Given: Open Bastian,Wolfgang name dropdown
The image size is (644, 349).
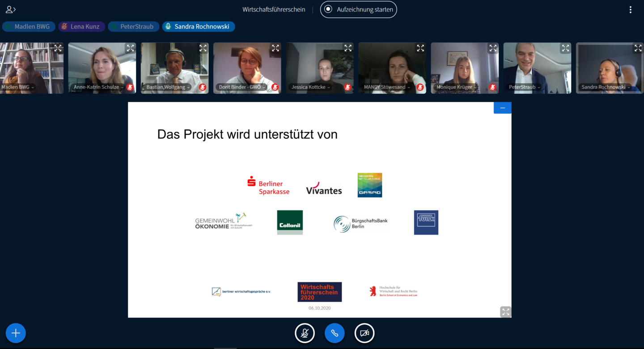Looking at the screenshot, I should coord(168,87).
